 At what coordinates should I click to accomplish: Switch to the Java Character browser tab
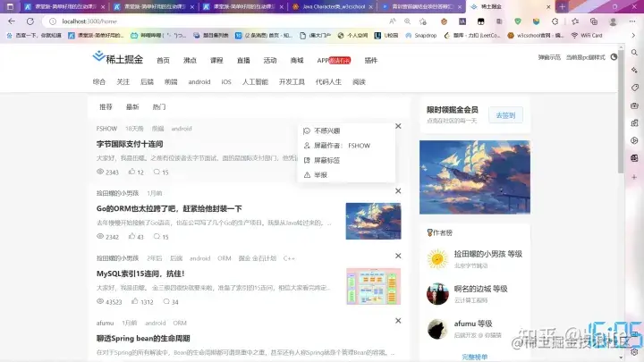pos(333,6)
